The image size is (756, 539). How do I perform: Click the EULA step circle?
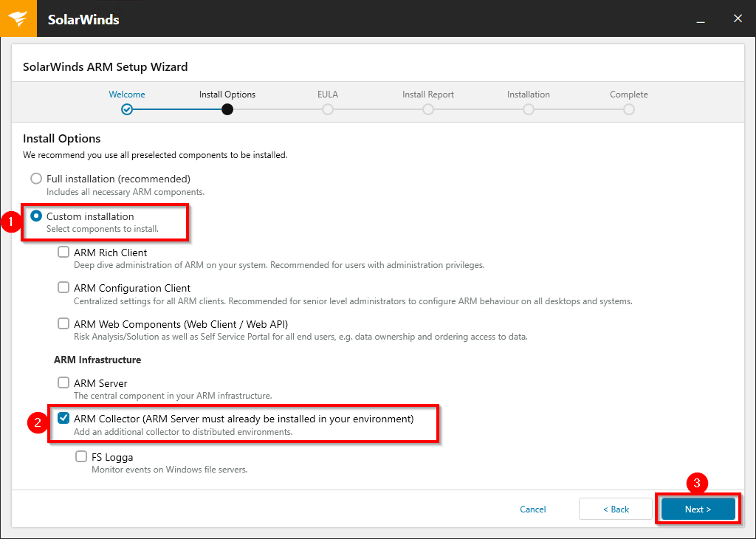coord(328,109)
